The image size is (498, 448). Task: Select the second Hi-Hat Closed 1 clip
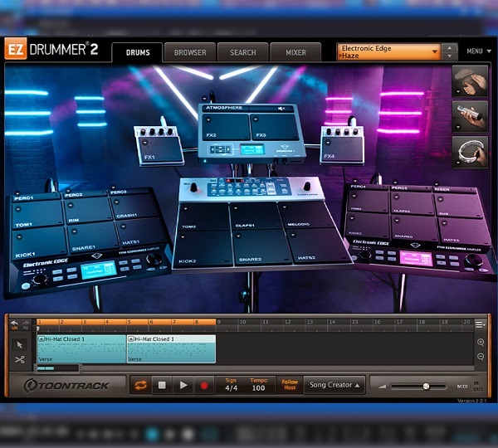(x=171, y=349)
